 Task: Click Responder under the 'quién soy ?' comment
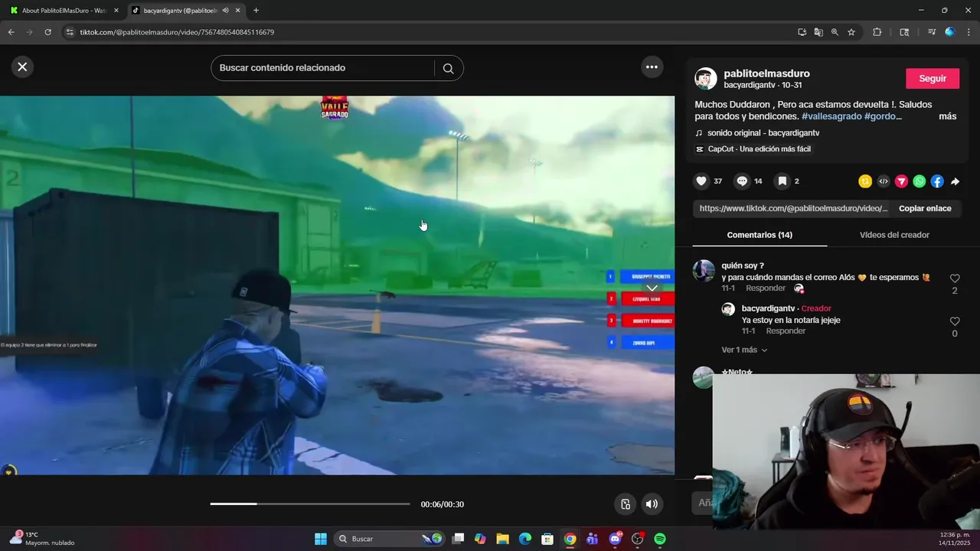tap(766, 289)
